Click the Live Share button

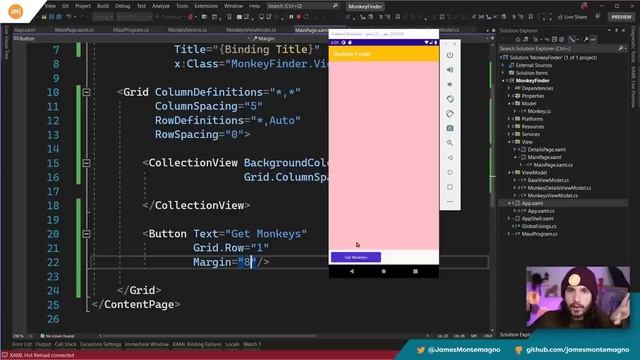point(572,17)
